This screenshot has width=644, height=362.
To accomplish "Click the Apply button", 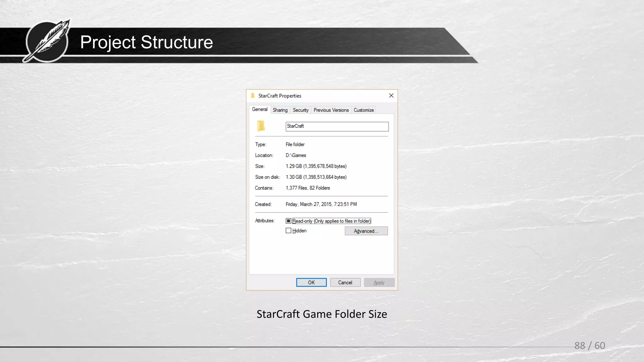I will point(379,282).
